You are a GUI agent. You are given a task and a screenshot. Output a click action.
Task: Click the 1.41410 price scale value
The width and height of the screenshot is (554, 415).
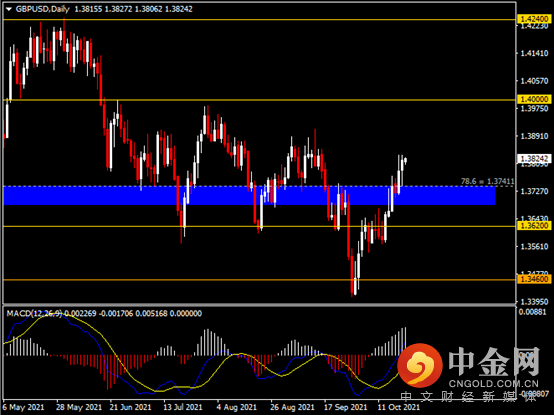point(535,53)
